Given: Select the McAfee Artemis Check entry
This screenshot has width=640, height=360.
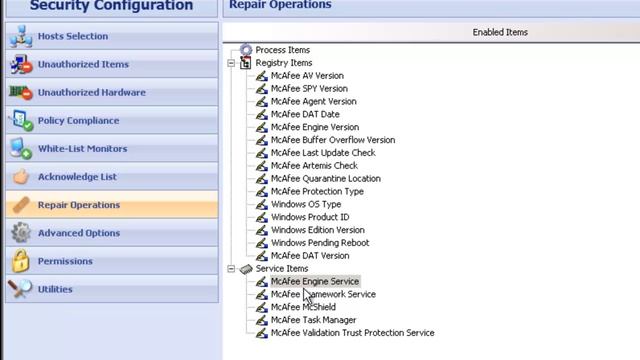Looking at the screenshot, I should coord(314,166).
